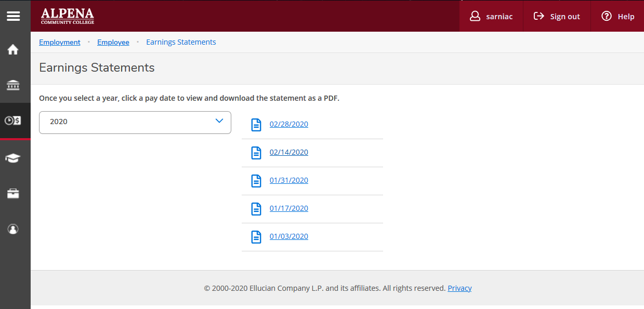
Task: Open the Help button
Action: (617, 16)
